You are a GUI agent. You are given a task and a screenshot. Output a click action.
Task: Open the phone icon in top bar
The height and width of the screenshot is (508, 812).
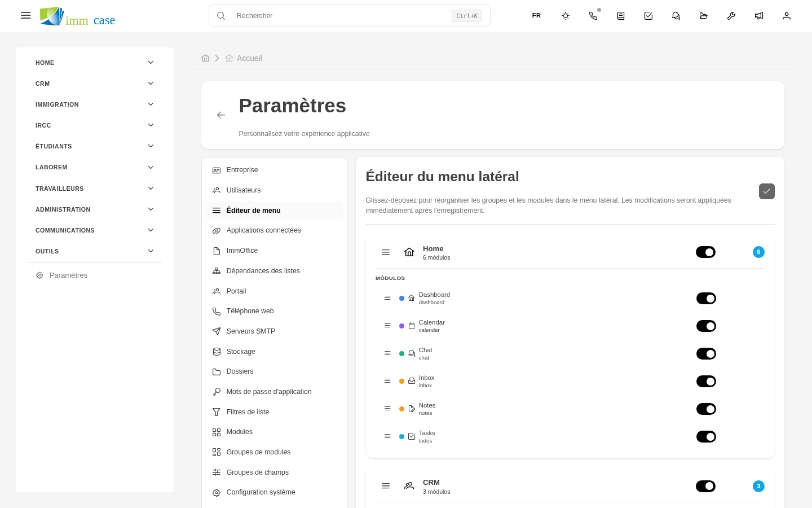point(593,16)
